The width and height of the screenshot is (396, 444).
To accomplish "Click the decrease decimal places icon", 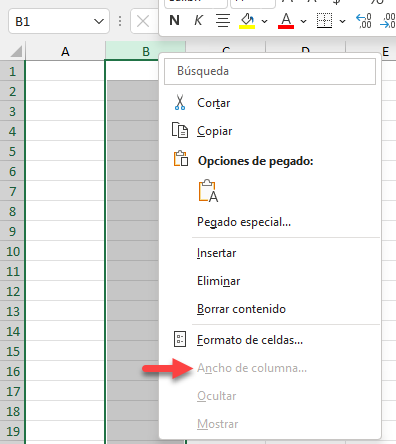I will pos(388,21).
